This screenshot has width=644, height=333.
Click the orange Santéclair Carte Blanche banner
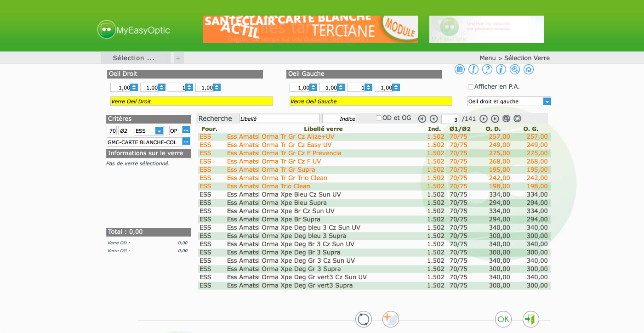coord(310,29)
